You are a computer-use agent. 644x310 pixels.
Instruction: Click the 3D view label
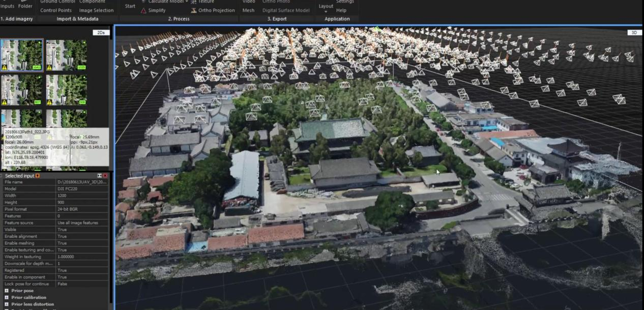634,33
